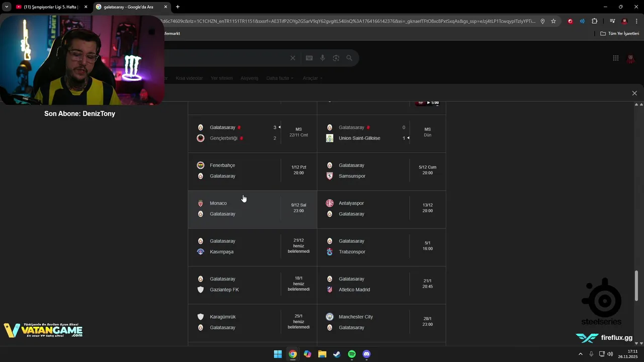Open the Chrome extensions puzzle icon

point(595,21)
